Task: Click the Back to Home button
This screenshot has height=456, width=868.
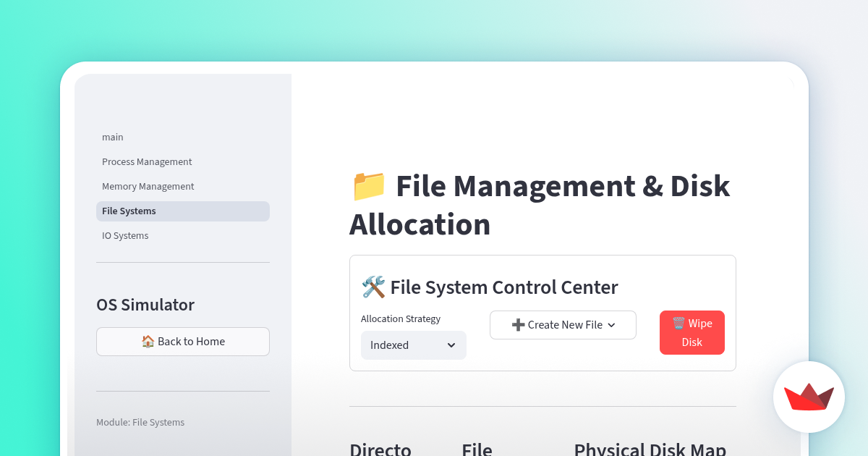Action: 183,342
